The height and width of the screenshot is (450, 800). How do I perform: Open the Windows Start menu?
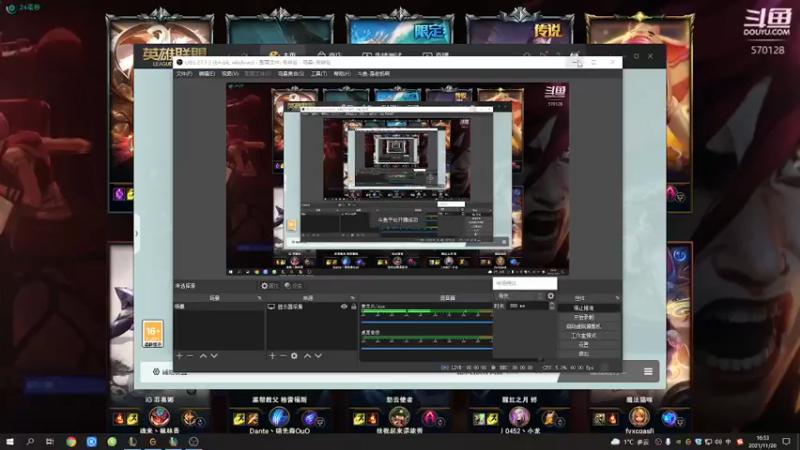10,442
